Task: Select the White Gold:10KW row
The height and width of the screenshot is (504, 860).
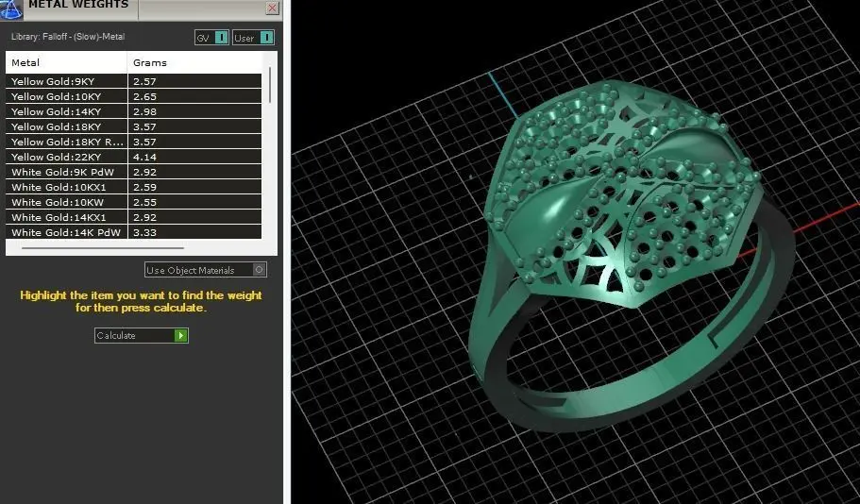Action: coord(134,202)
